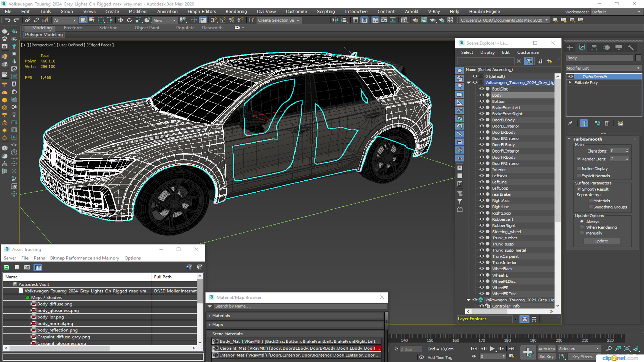The height and width of the screenshot is (362, 644).
Task: Open the Utilities wrench panel tab
Action: pos(631,48)
